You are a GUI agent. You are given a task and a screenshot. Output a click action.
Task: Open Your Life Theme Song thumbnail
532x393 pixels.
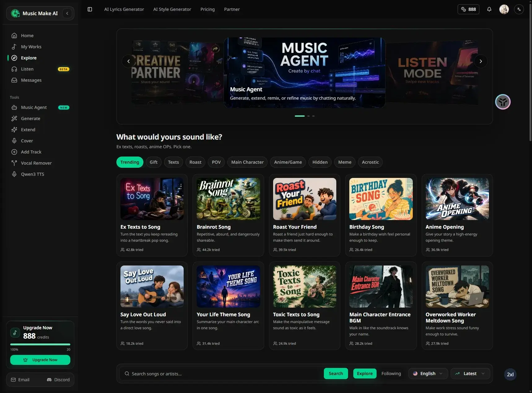click(x=228, y=287)
